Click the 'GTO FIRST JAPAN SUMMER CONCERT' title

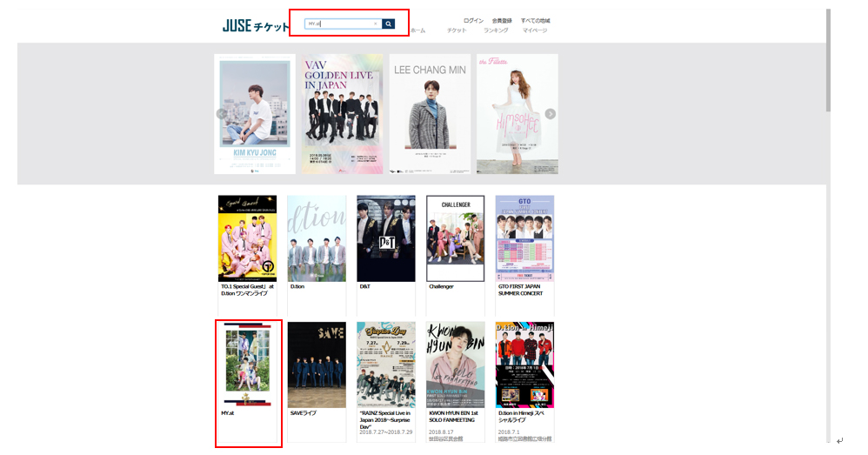point(520,290)
